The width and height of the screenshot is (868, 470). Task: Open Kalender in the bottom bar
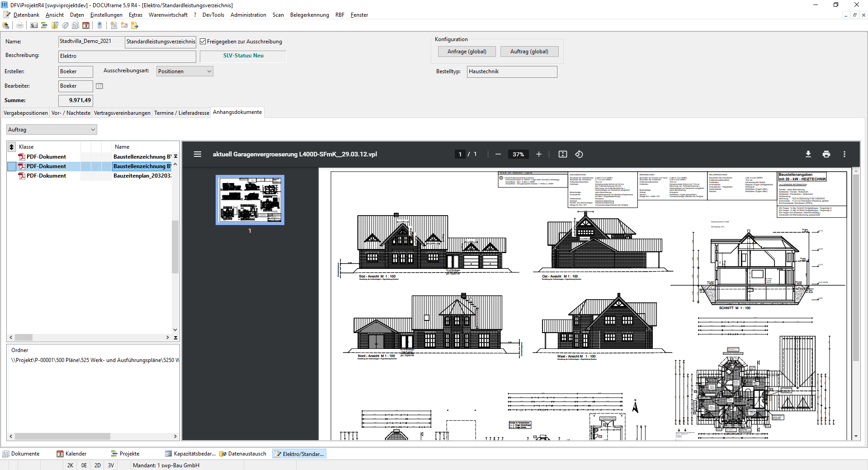click(71, 454)
